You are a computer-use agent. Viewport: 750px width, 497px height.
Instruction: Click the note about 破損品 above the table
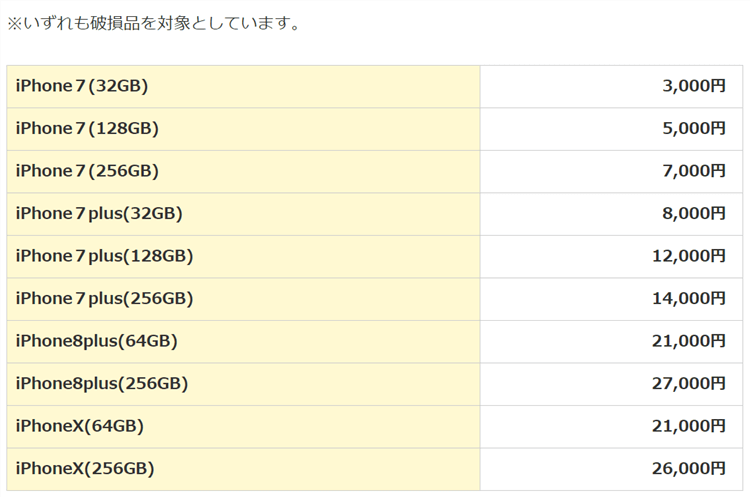click(154, 22)
